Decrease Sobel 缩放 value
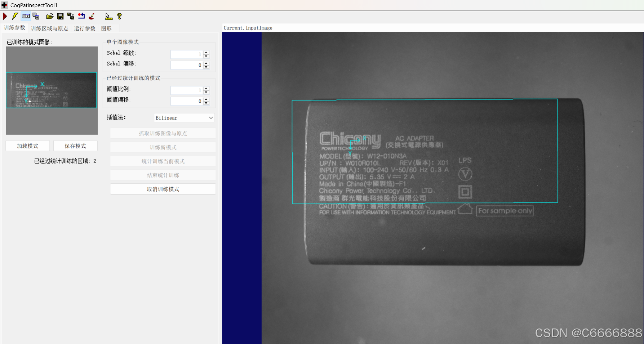 point(206,56)
